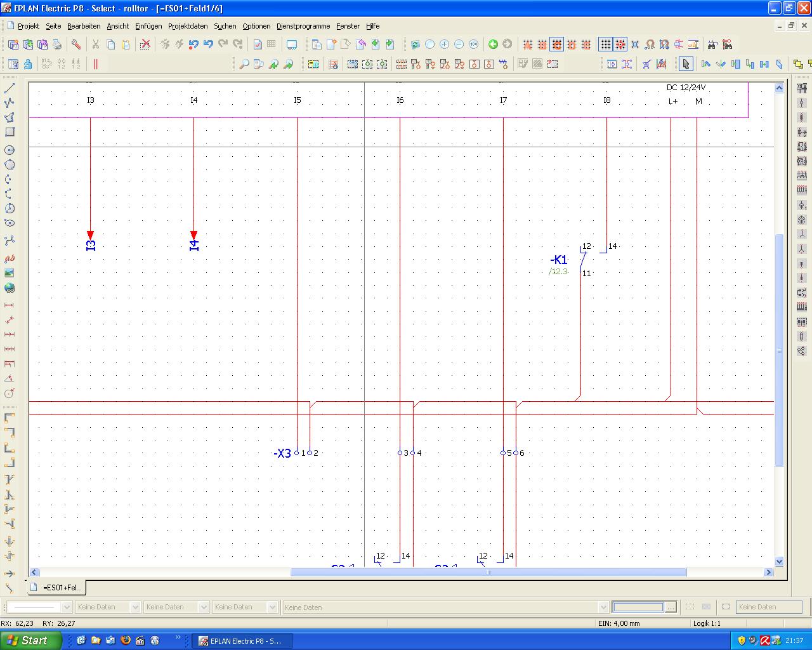Select the polyline drawing tool

pyautogui.click(x=10, y=102)
